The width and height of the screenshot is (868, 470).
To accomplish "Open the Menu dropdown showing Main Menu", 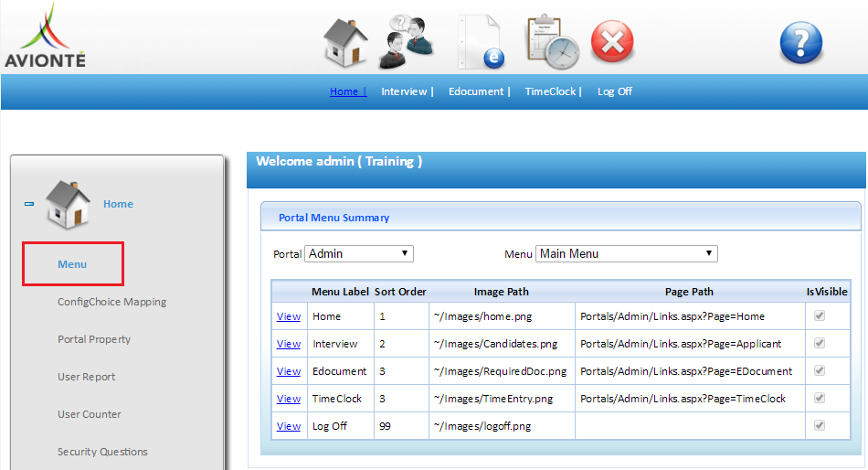I will [626, 254].
